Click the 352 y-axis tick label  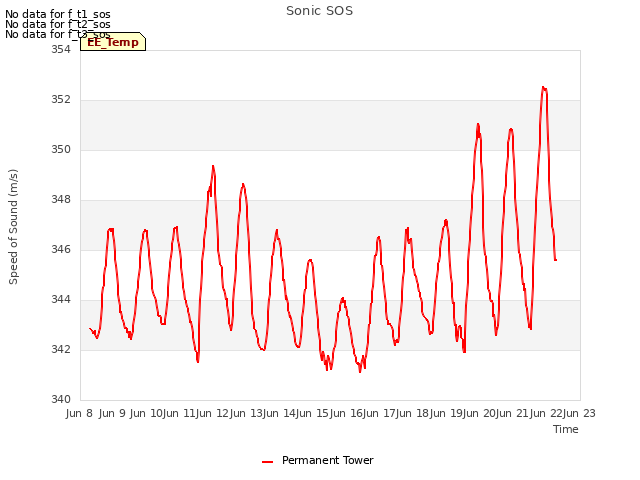(x=61, y=100)
